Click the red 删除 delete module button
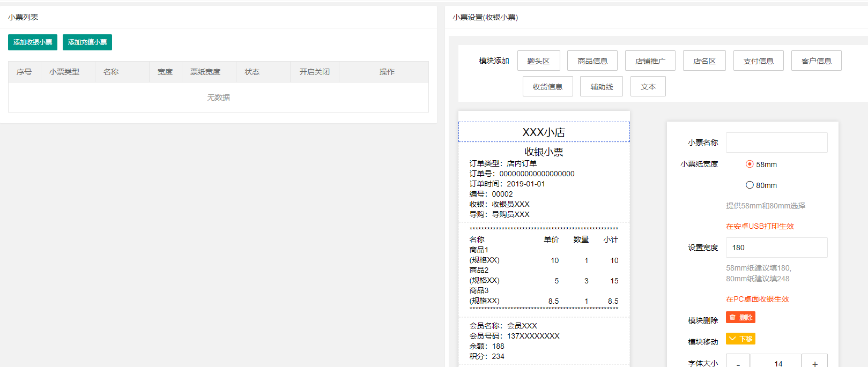Image resolution: width=868 pixels, height=367 pixels. [x=740, y=317]
